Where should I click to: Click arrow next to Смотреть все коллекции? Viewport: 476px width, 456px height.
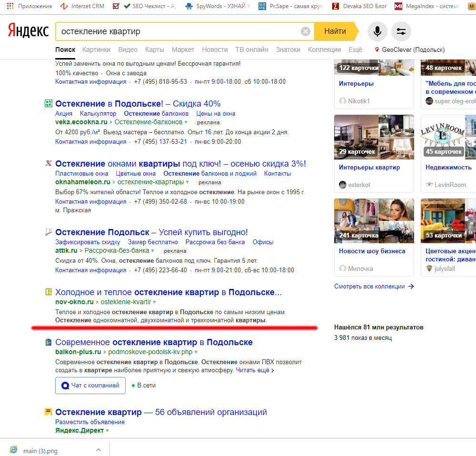[x=411, y=286]
